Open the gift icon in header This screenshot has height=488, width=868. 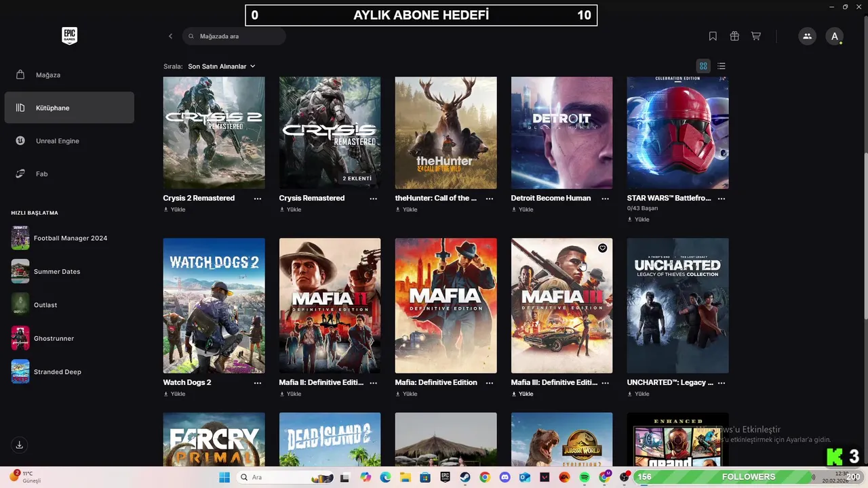tap(734, 36)
